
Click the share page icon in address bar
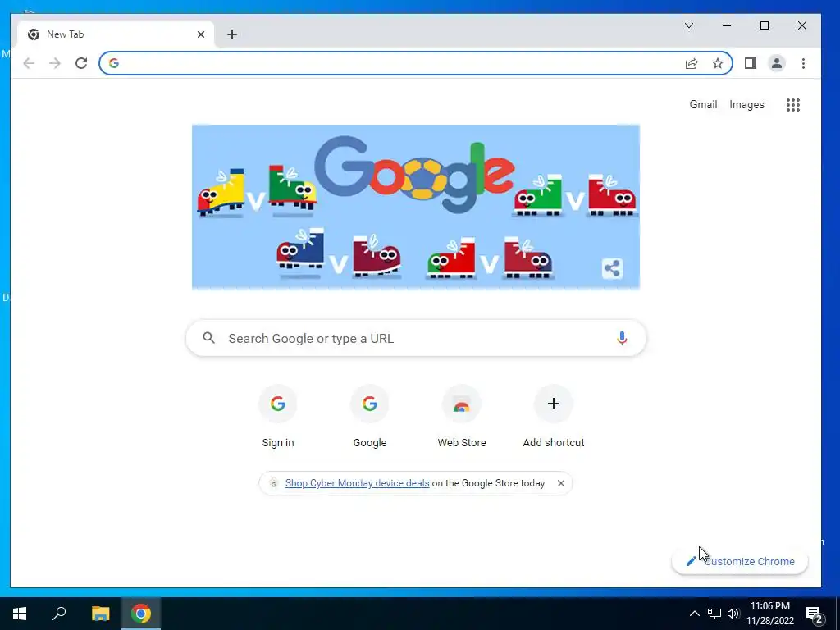click(692, 63)
